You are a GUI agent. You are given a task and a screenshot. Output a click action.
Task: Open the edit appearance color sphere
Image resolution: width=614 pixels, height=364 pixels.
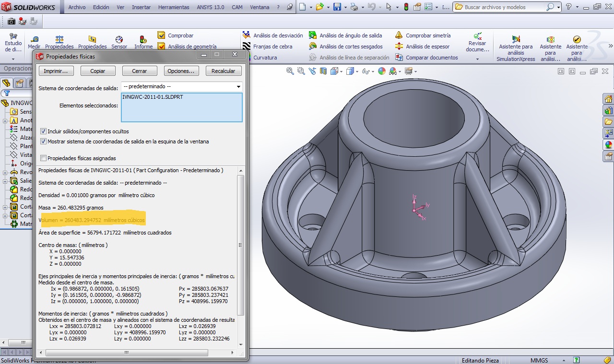[x=382, y=71]
